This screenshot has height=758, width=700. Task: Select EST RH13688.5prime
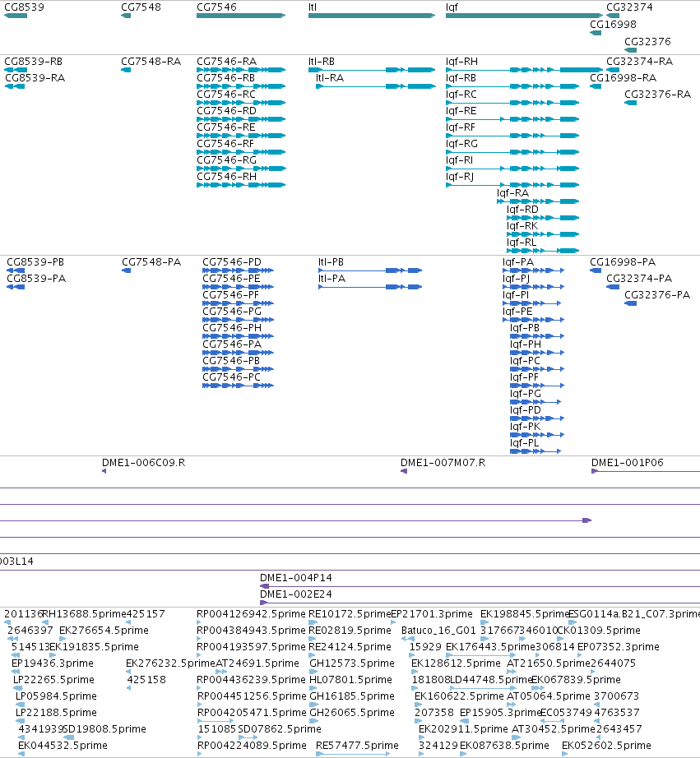coord(84,614)
